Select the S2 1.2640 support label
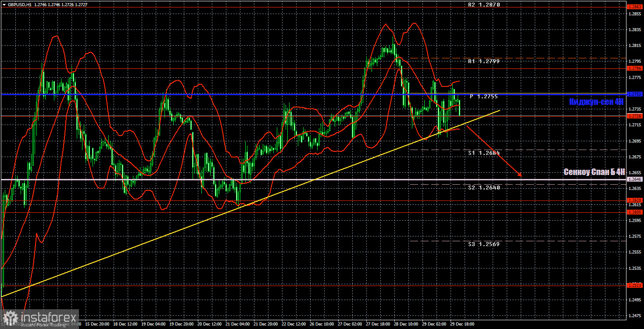The height and width of the screenshot is (329, 644). 484,187
